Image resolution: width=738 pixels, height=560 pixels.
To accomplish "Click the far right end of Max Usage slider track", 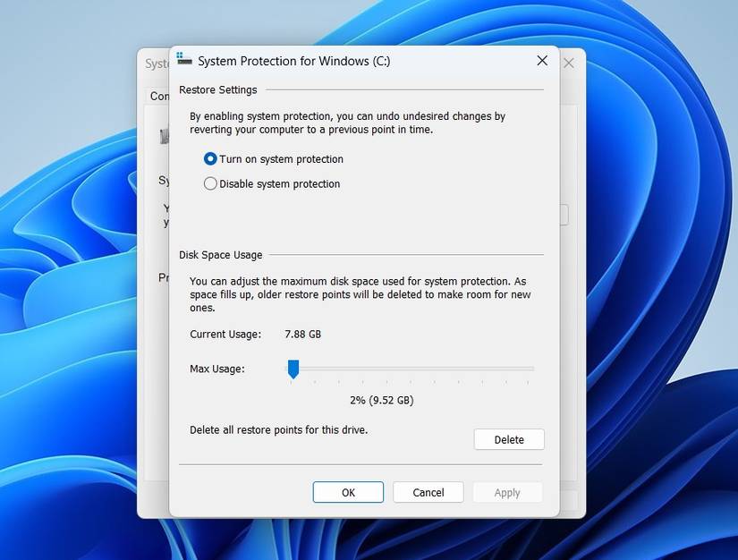I will coord(530,369).
